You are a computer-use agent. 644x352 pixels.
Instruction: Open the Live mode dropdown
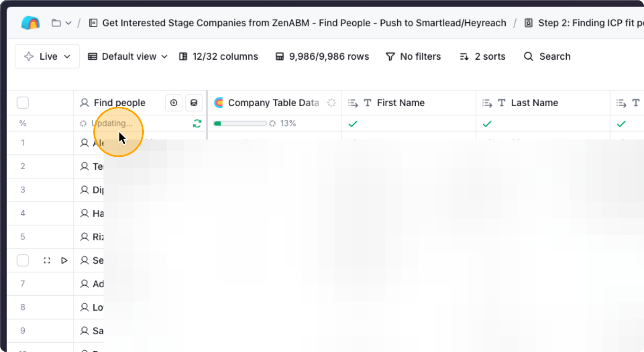(47, 56)
